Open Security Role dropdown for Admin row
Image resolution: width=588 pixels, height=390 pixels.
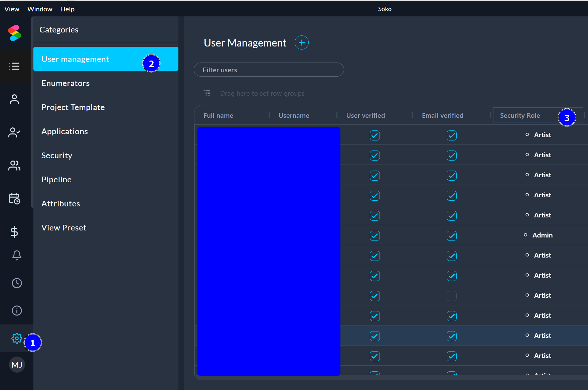542,235
